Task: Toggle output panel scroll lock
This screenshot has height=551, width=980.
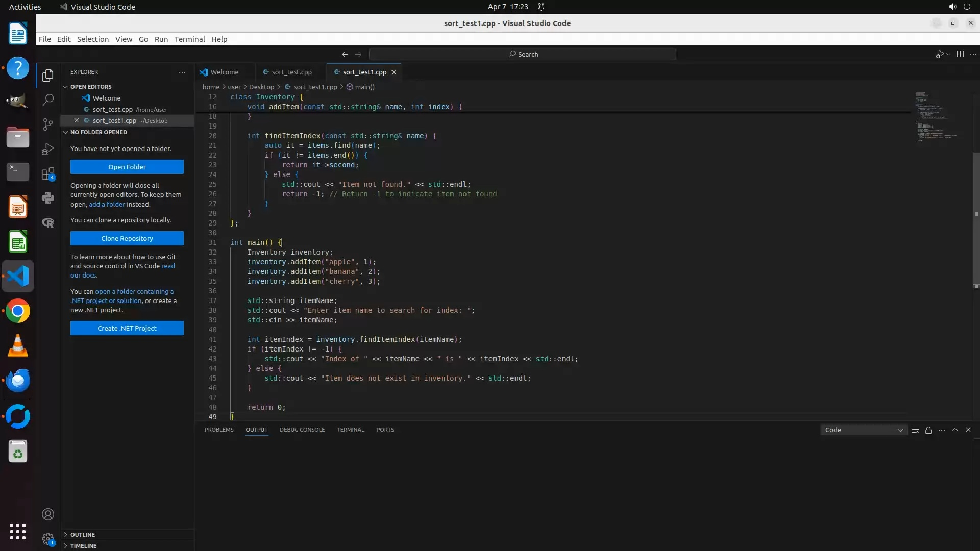Action: (928, 430)
